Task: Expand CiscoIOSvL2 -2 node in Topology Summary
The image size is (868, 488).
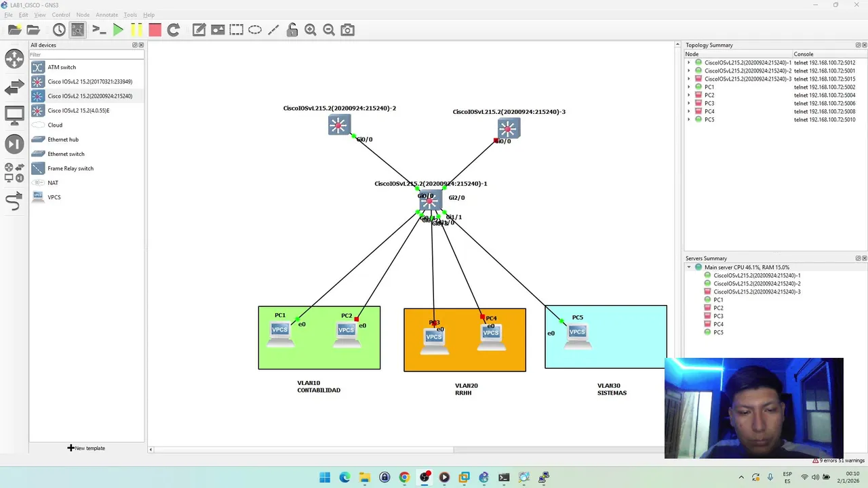Action: pos(689,70)
